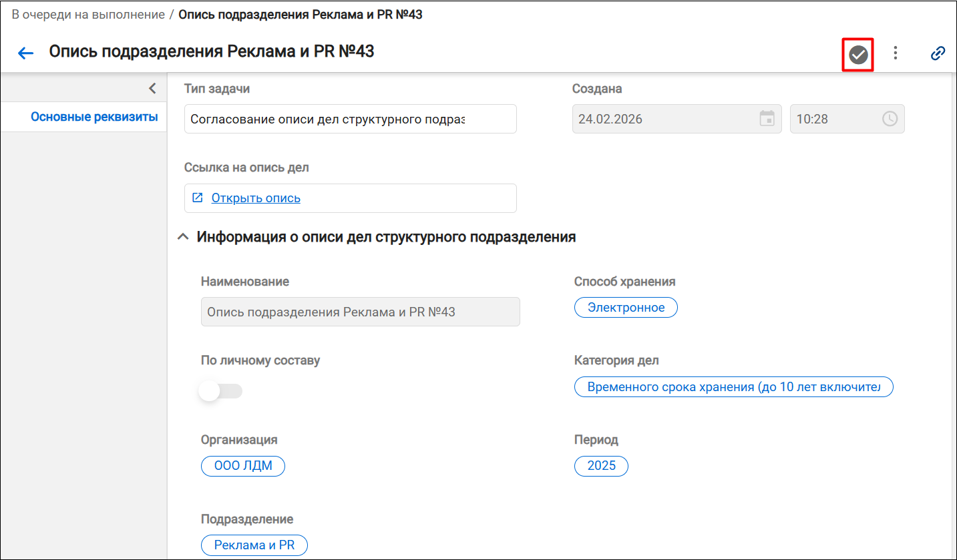Toggle the По личному составу switch
Screen dimensions: 957x560
pyautogui.click(x=221, y=391)
